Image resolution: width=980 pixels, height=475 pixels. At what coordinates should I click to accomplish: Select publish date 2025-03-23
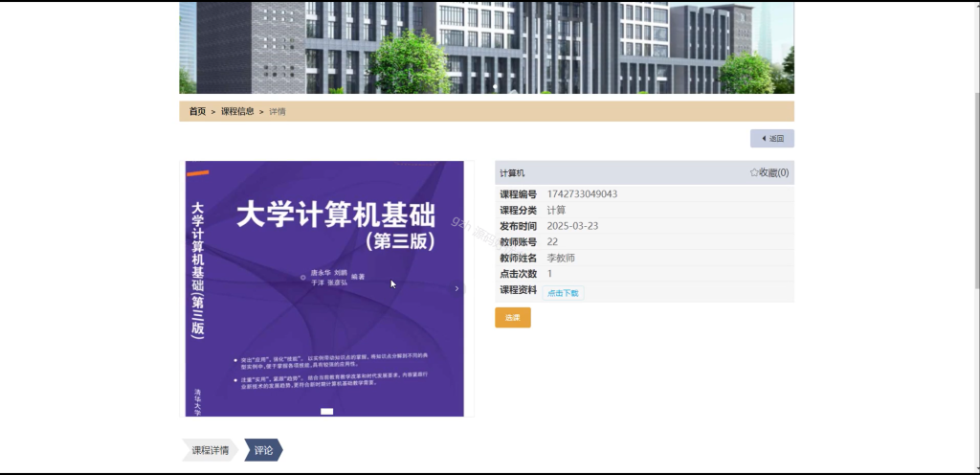(572, 226)
